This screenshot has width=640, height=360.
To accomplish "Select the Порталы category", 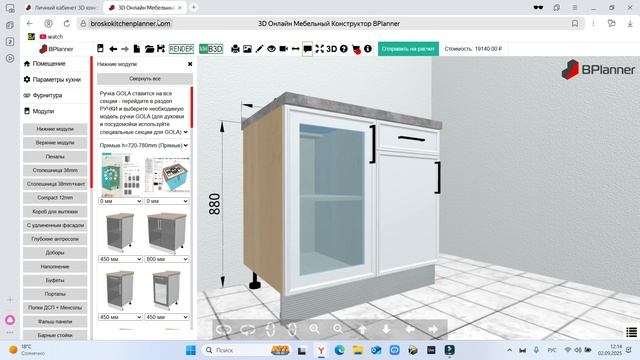I will point(55,294).
